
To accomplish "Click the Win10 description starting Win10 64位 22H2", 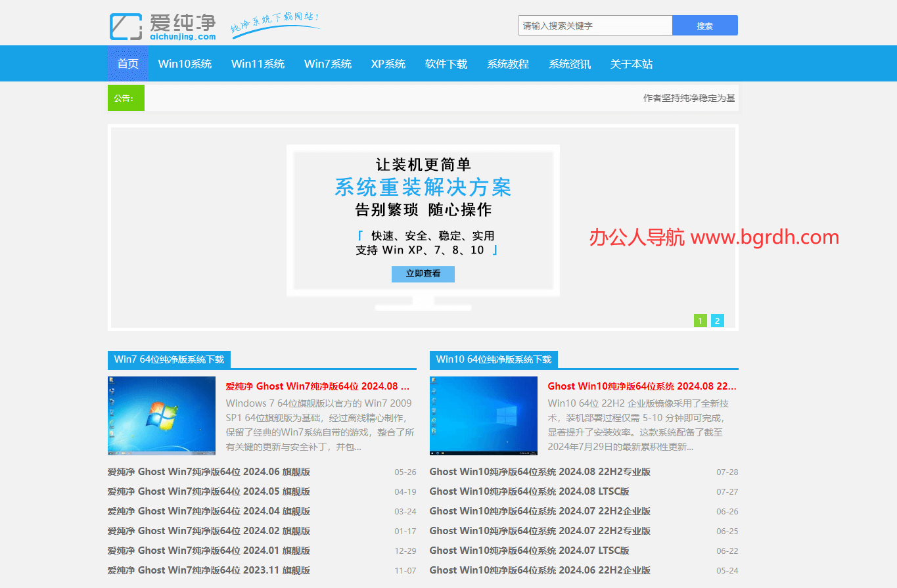I will (639, 425).
